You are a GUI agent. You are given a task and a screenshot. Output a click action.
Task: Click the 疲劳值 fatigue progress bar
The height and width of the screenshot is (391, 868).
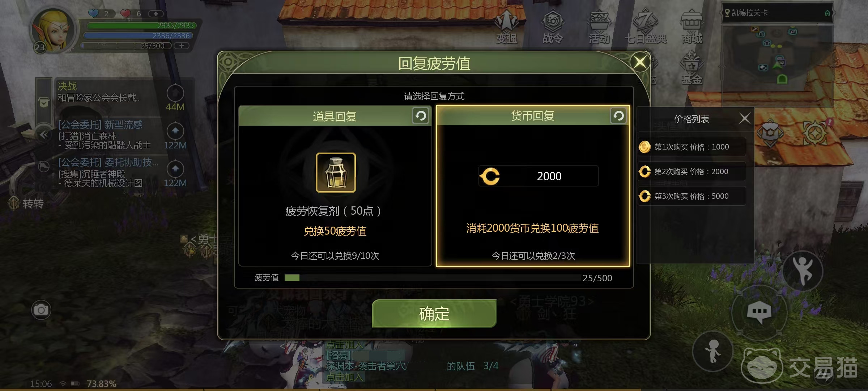point(433,278)
